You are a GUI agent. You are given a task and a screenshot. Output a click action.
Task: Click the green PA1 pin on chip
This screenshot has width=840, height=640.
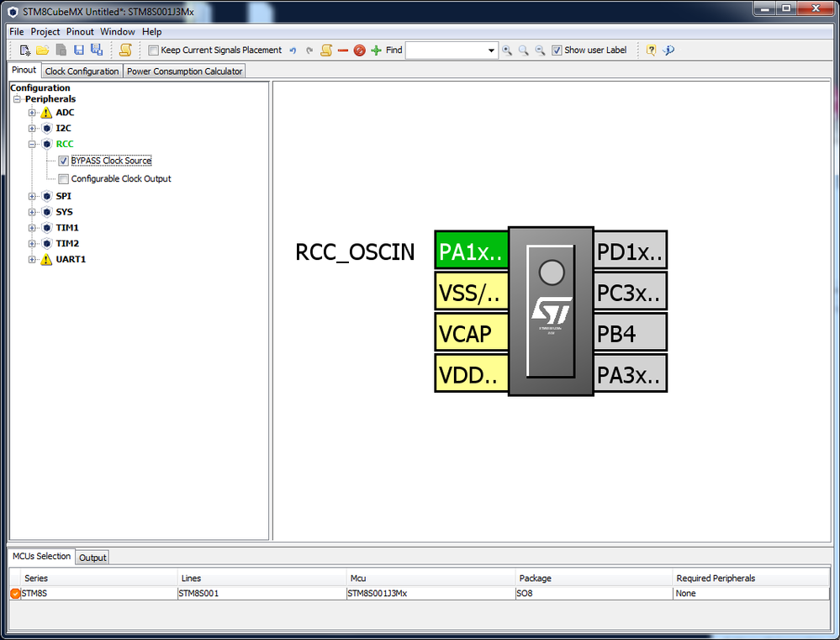(x=471, y=251)
